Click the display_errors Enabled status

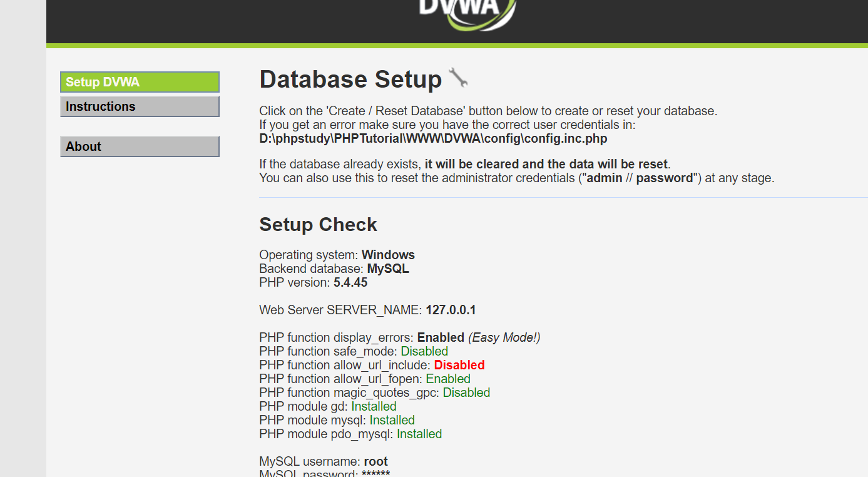coord(441,337)
